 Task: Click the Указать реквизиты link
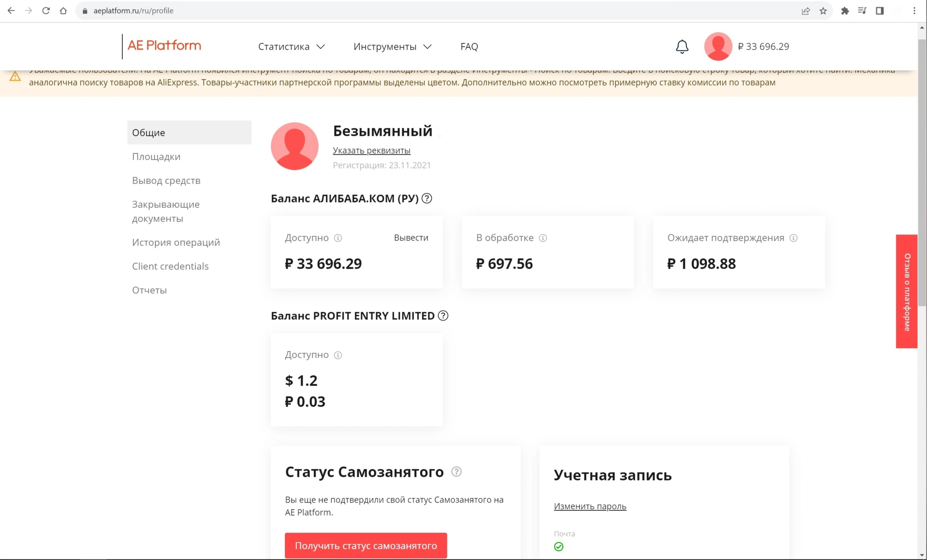tap(372, 151)
